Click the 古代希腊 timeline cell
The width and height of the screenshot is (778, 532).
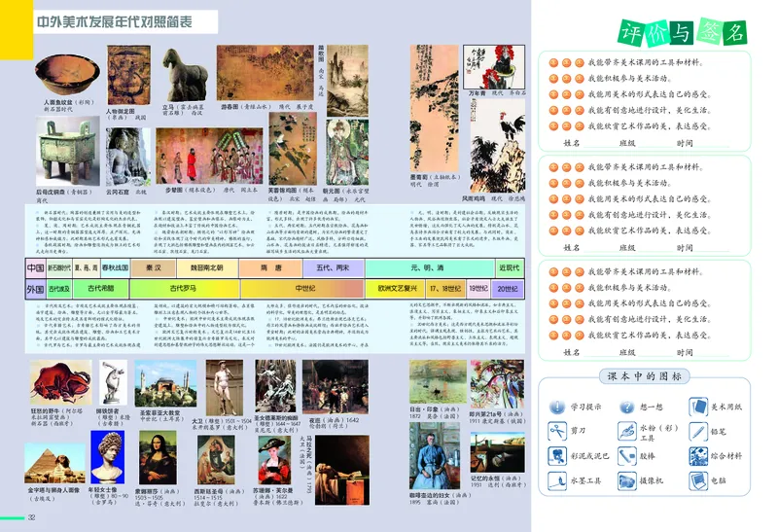[101, 289]
